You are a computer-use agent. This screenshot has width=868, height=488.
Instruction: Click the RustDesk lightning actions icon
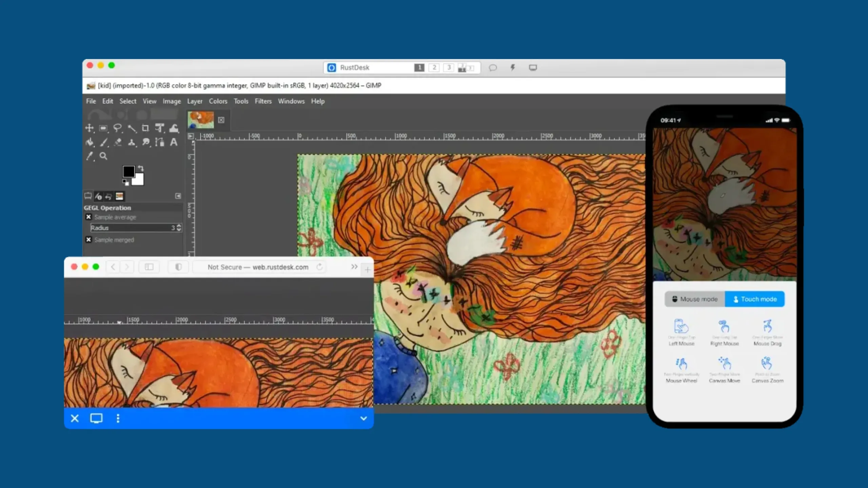pyautogui.click(x=513, y=68)
